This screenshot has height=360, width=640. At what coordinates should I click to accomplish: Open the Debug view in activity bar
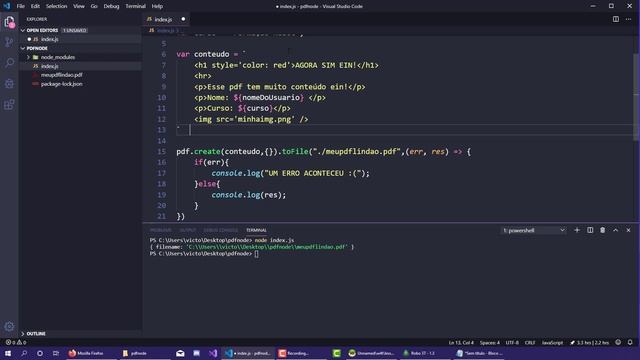(9, 84)
